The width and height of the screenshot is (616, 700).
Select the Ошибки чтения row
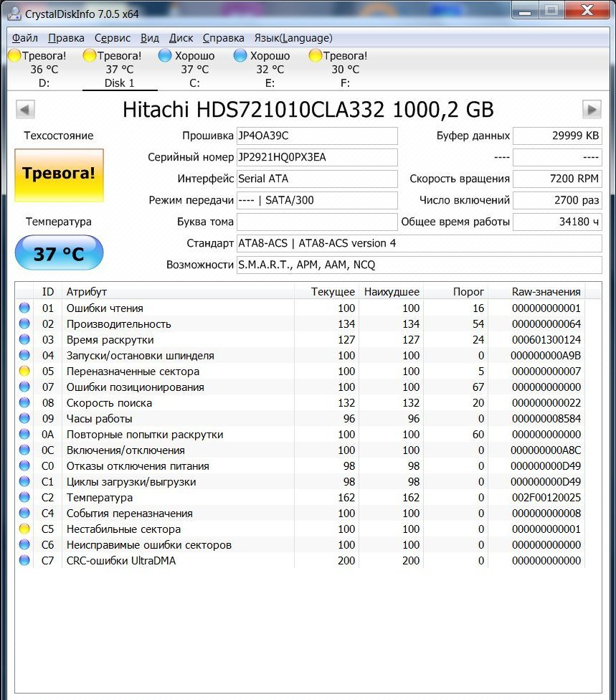300,308
